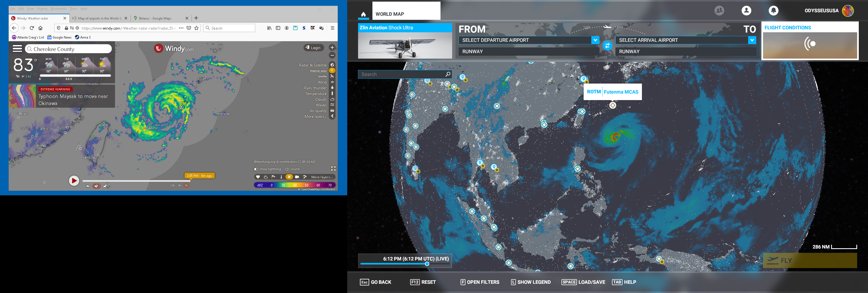The width and height of the screenshot is (868, 293).
Task: Open the Bookmarks menu in Firefox
Action: tap(59, 9)
